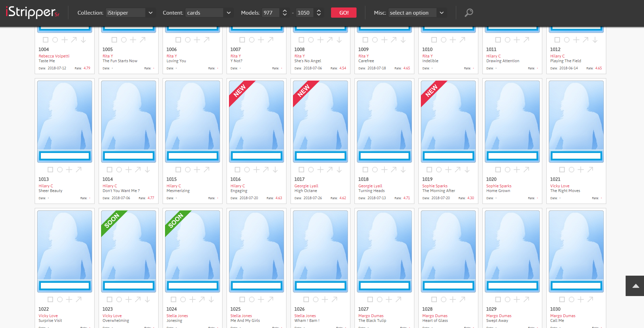Tick the square checkbox under card 1017
The image size is (644, 328).
[x=301, y=170]
